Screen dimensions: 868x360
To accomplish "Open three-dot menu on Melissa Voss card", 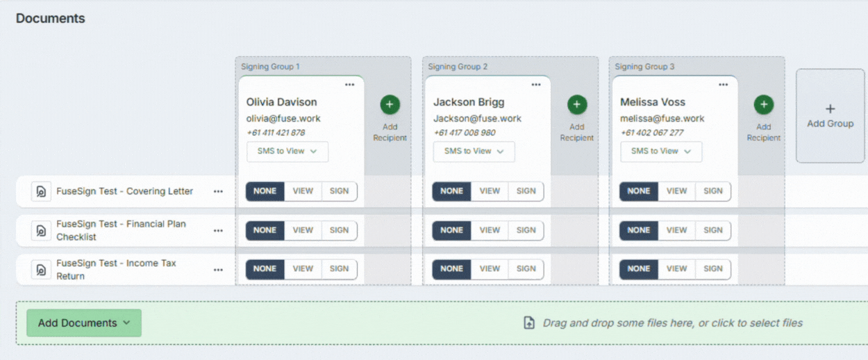I will tap(723, 85).
